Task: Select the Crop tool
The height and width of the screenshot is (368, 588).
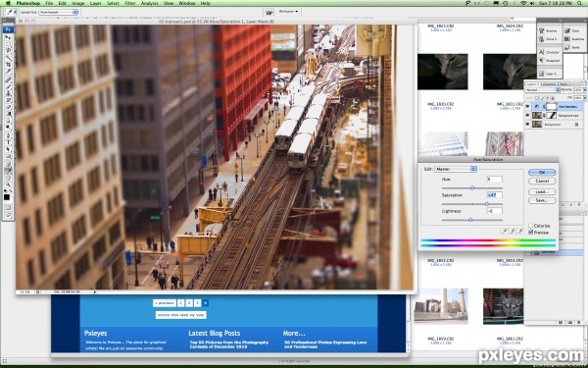Action: pyautogui.click(x=8, y=64)
